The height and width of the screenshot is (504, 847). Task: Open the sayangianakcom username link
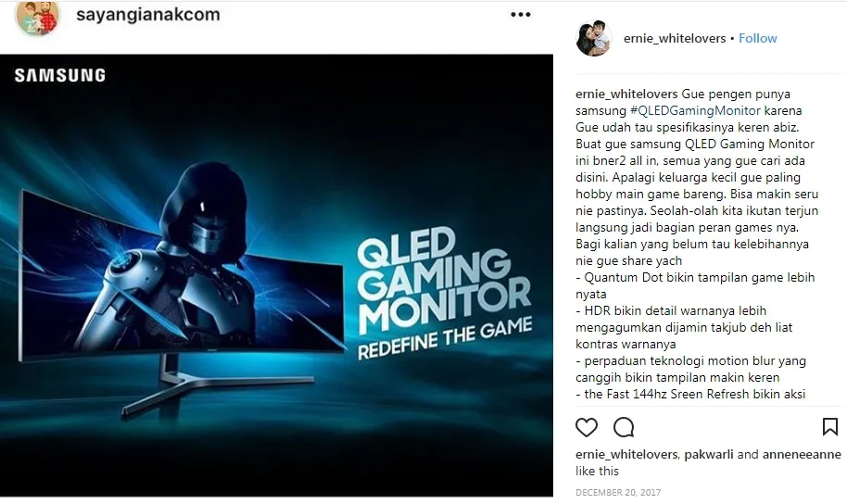[148, 15]
